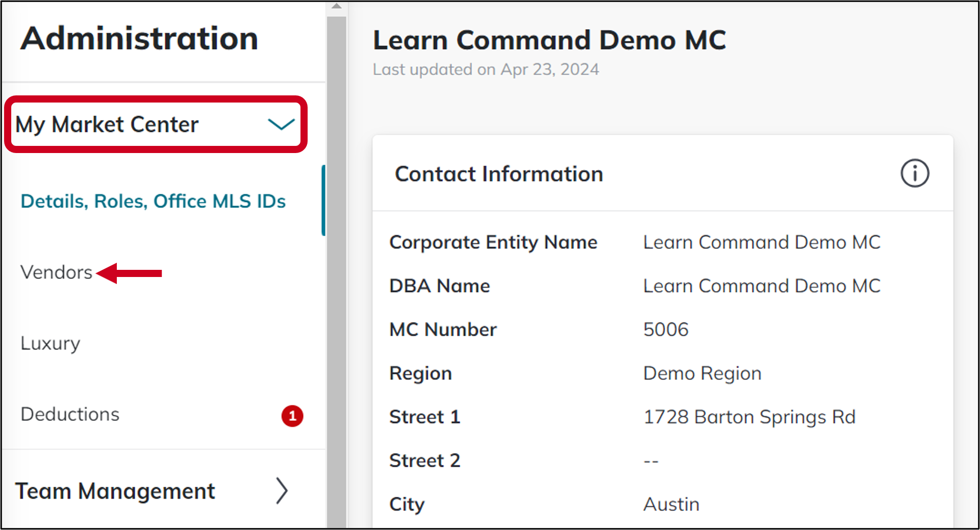Open the Contact Information info icon
Image resolution: width=980 pixels, height=530 pixels.
[x=915, y=173]
